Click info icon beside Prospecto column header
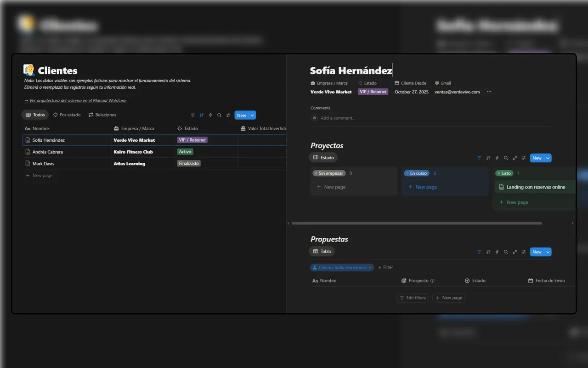Image resolution: width=588 pixels, height=368 pixels. [432, 281]
